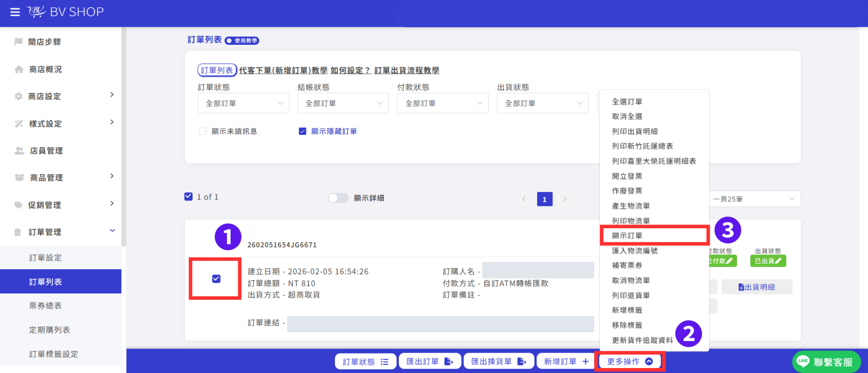The image size is (868, 373).
Task: Click the gear icon beside 商店設定
Action: tap(19, 96)
